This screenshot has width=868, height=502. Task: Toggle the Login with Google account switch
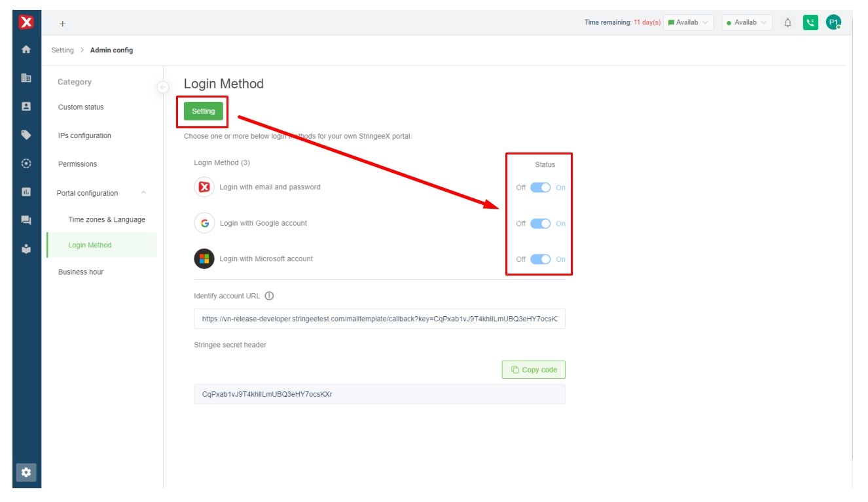pyautogui.click(x=540, y=224)
